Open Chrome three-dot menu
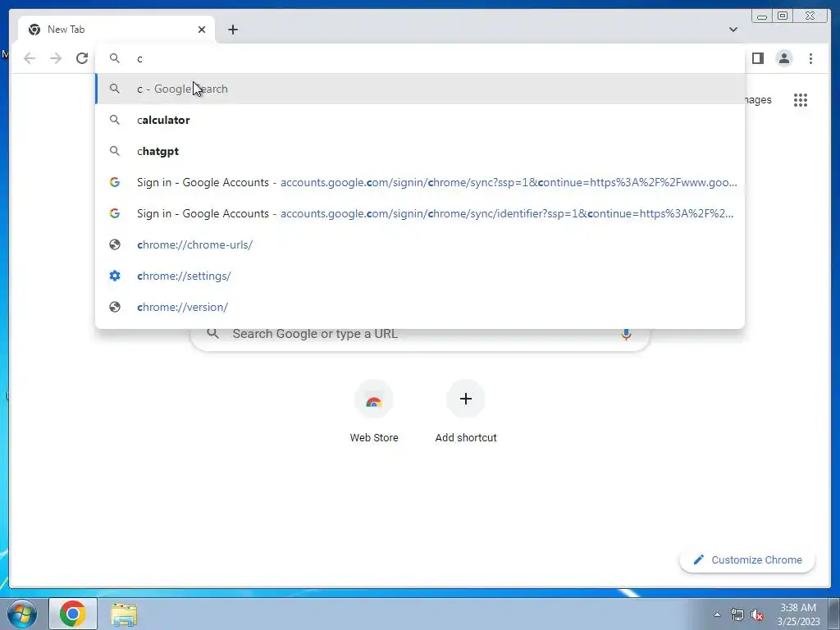This screenshot has height=630, width=840. click(810, 58)
